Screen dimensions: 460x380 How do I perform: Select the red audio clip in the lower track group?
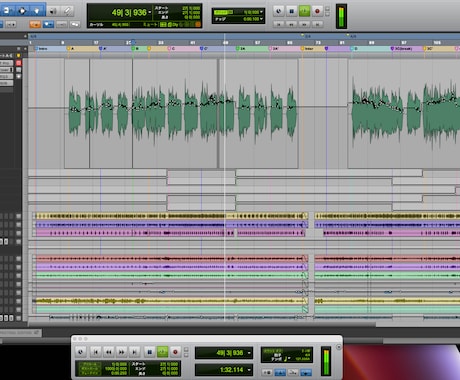point(170,258)
